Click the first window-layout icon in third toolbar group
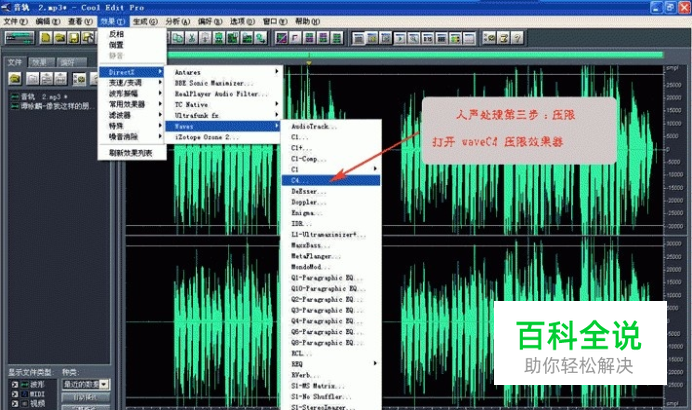 pos(358,38)
